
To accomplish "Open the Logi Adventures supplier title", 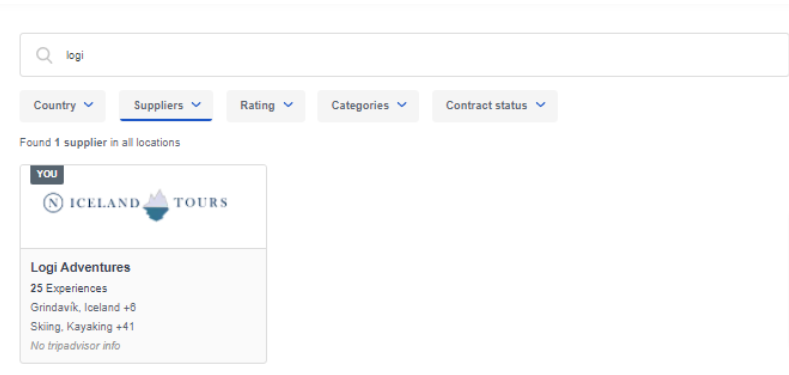I will (x=81, y=267).
